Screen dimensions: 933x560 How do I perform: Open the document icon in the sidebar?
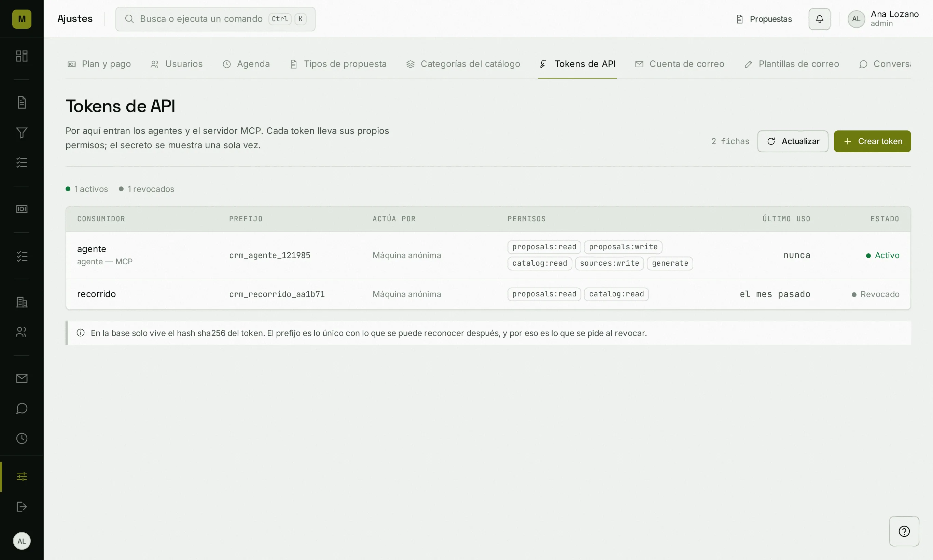[x=22, y=102]
